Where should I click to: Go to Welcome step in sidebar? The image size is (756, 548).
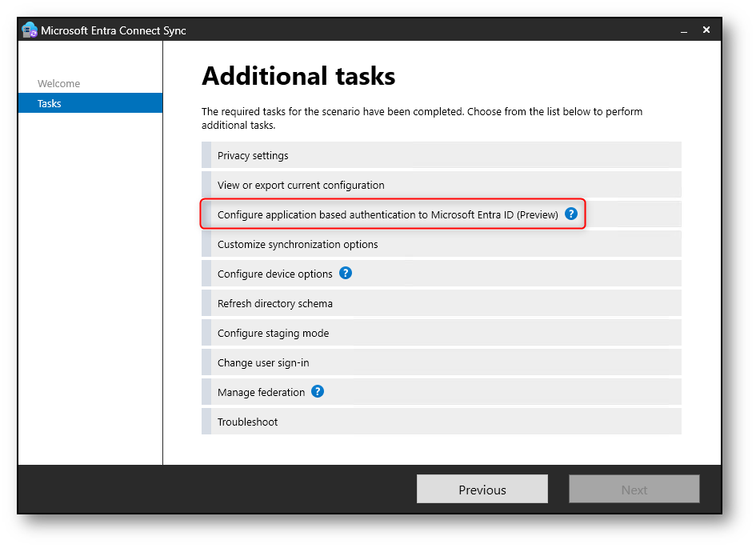point(59,83)
